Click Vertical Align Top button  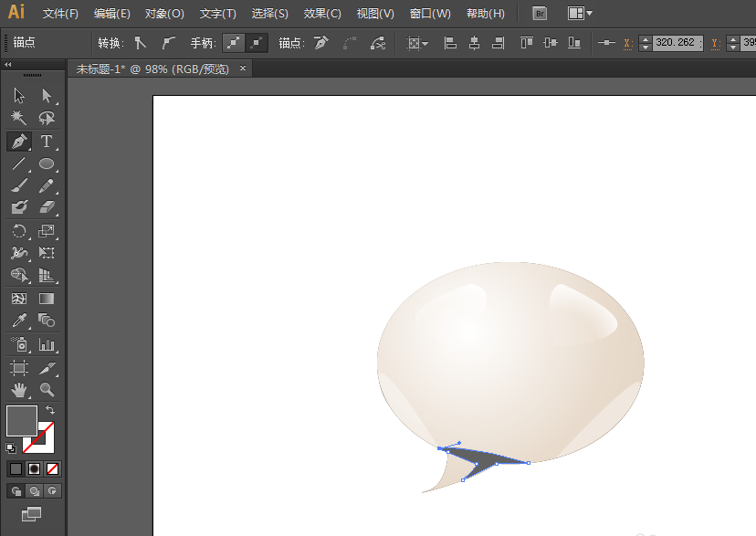(x=527, y=43)
